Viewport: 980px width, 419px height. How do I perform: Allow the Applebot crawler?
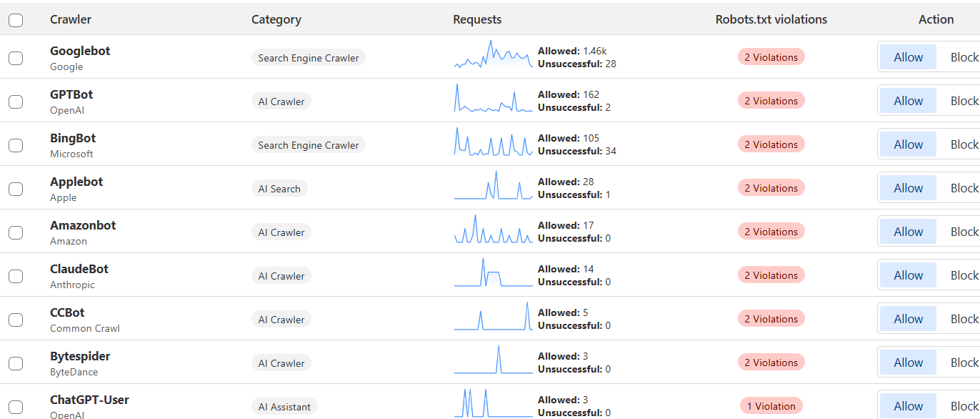(x=907, y=187)
